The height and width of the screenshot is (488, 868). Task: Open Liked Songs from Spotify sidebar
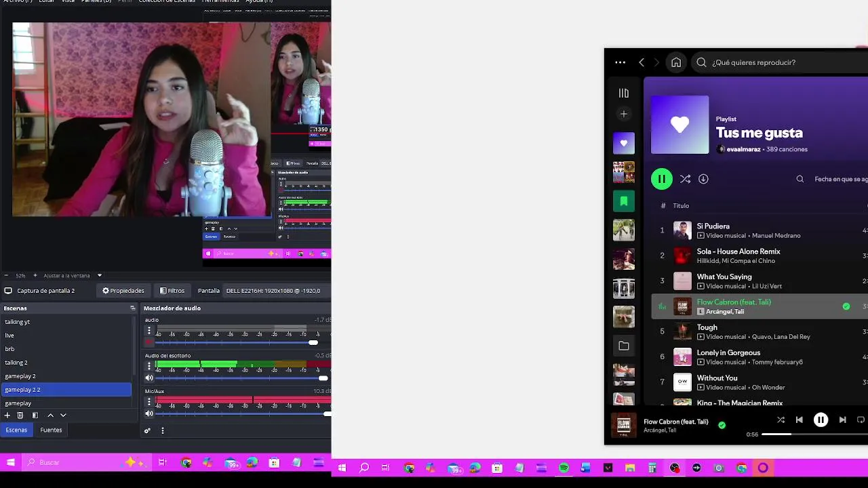click(624, 143)
